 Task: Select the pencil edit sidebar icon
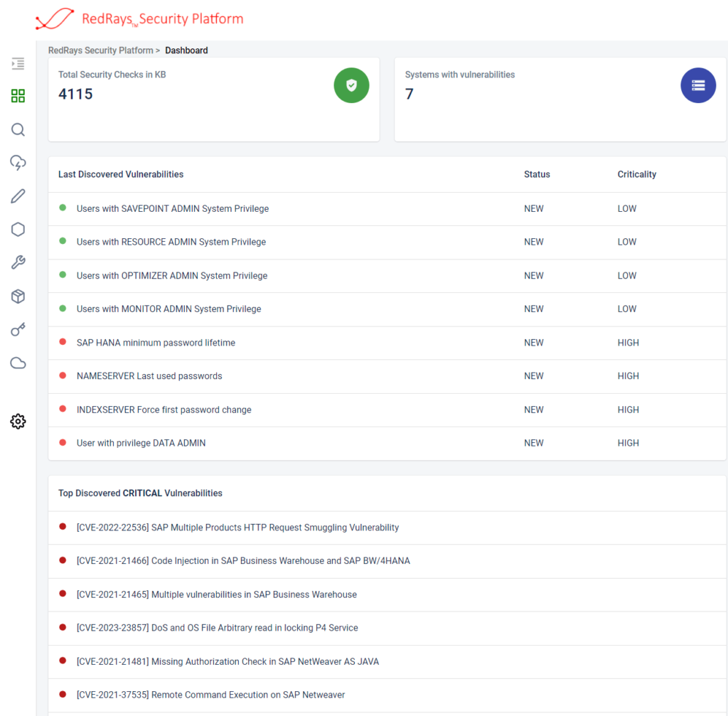pyautogui.click(x=18, y=196)
